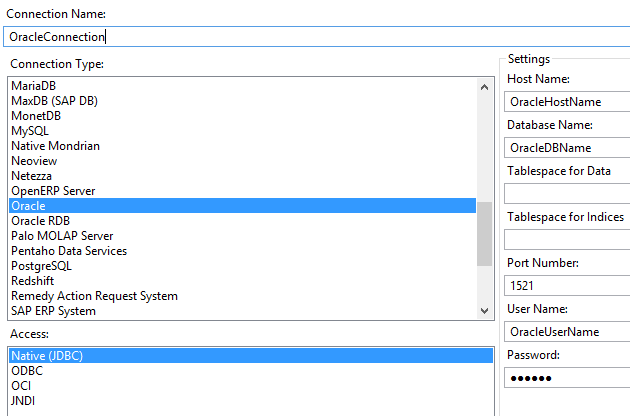Select PostgreSQL connection type

click(x=242, y=266)
